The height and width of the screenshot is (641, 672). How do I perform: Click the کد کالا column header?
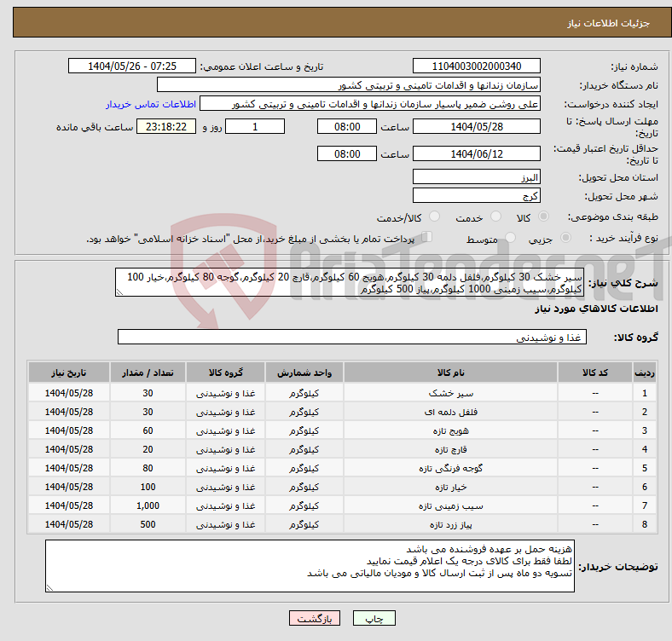pos(595,372)
